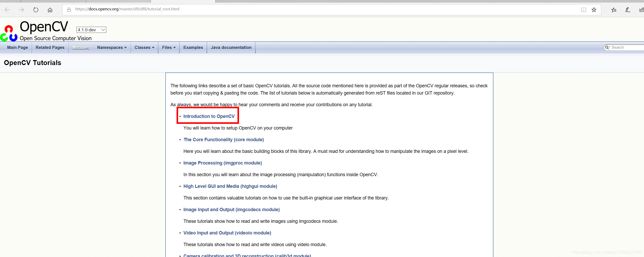The height and width of the screenshot is (257, 644).
Task: Click the browser address bar URL
Action: [x=127, y=9]
